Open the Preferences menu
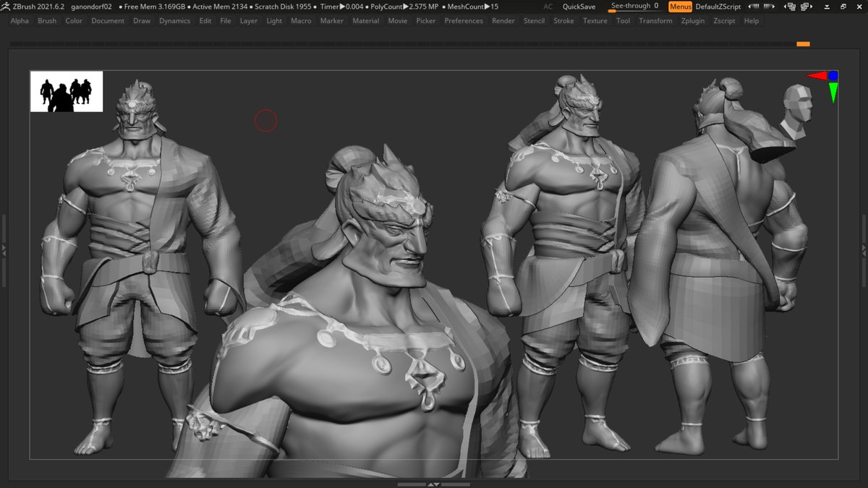The image size is (868, 488). coord(464,20)
